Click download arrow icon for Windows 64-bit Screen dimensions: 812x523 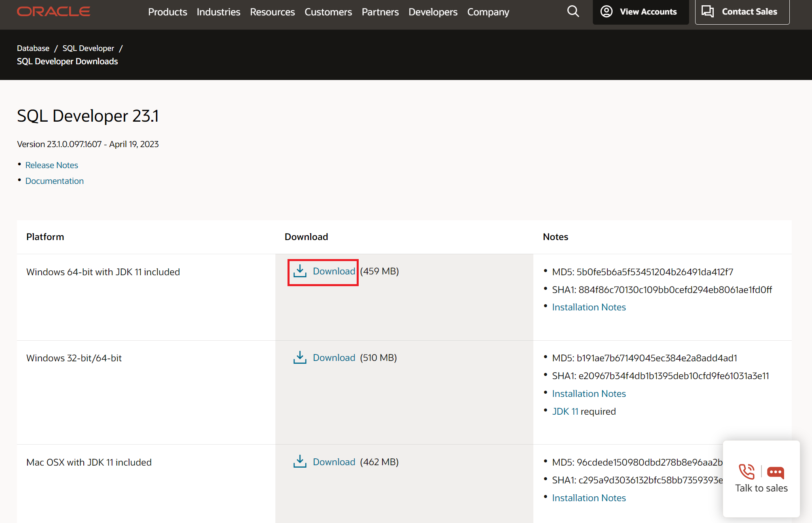point(300,271)
